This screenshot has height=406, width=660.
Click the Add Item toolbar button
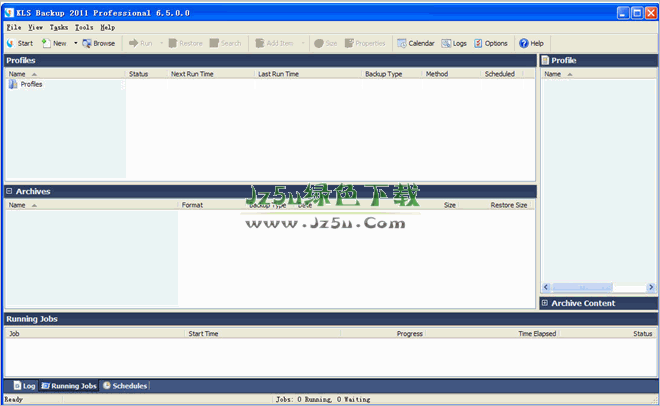[x=274, y=43]
